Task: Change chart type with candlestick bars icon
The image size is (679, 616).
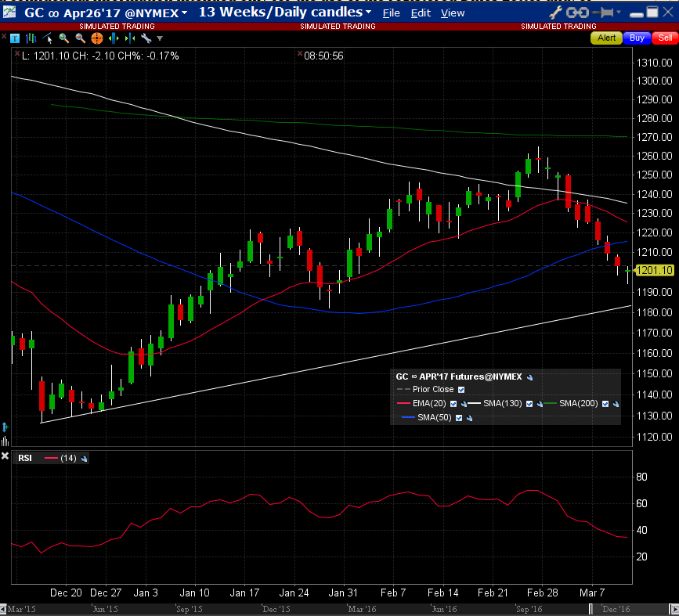Action: click(x=31, y=38)
